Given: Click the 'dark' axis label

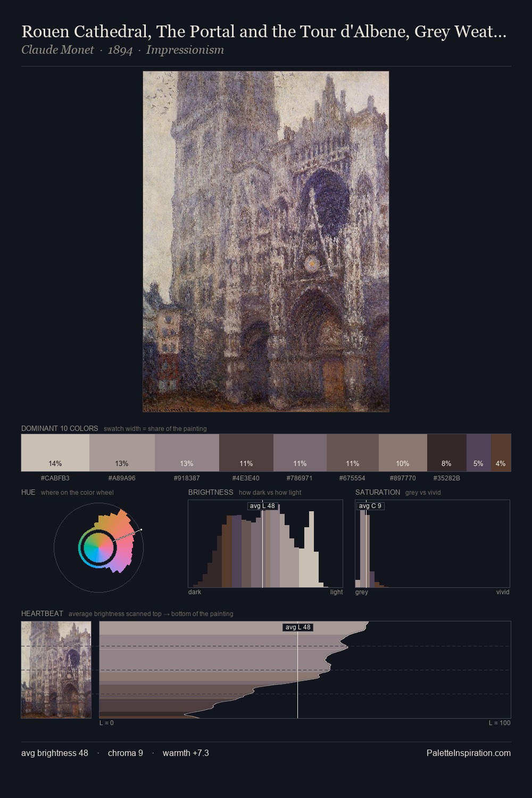Looking at the screenshot, I should [x=195, y=592].
